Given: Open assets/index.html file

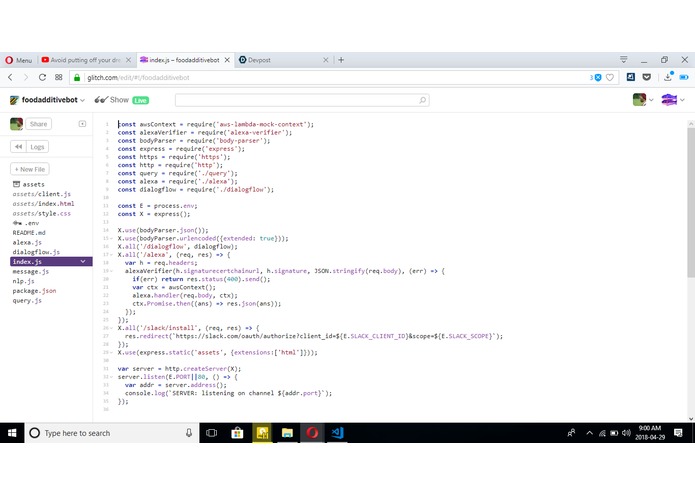Looking at the screenshot, I should 43,204.
